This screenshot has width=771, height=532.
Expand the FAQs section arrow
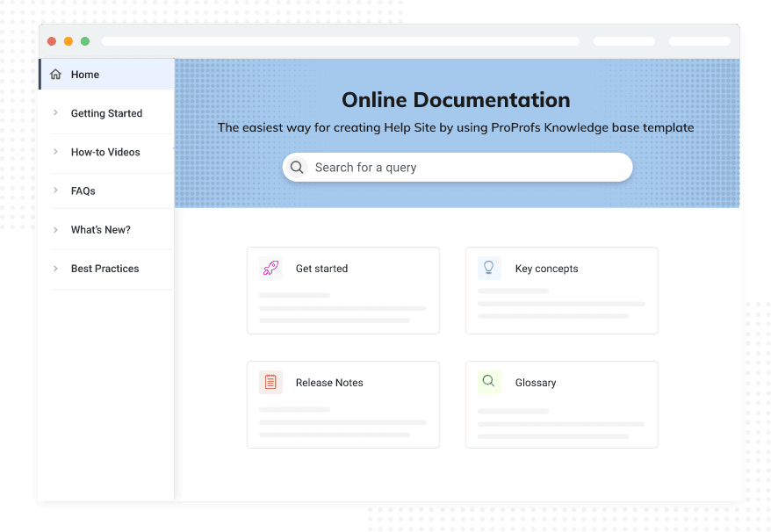[56, 191]
